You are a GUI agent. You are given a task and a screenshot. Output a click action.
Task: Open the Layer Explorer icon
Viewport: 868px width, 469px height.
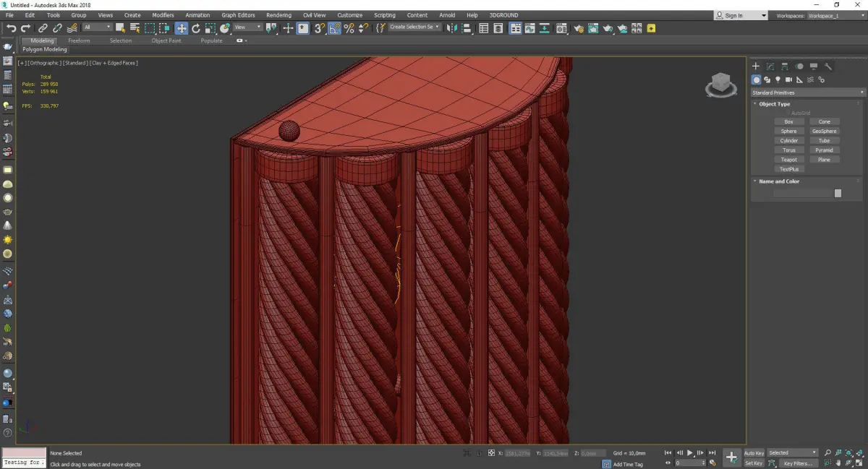pos(499,28)
